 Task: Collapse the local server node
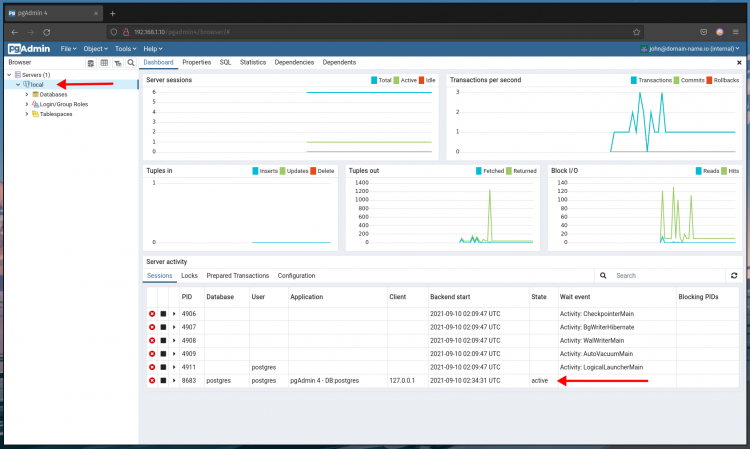pyautogui.click(x=18, y=85)
